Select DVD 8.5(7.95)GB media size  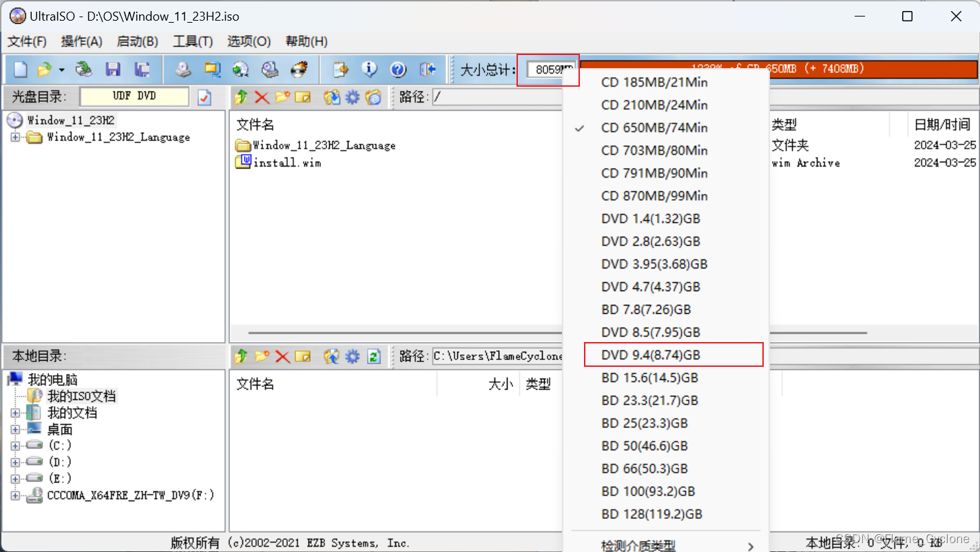click(666, 332)
